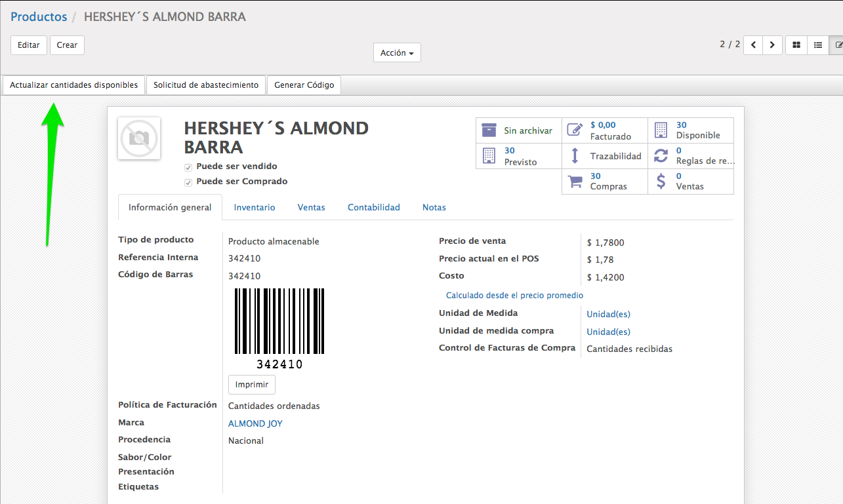Click the Crear button

[x=67, y=45]
